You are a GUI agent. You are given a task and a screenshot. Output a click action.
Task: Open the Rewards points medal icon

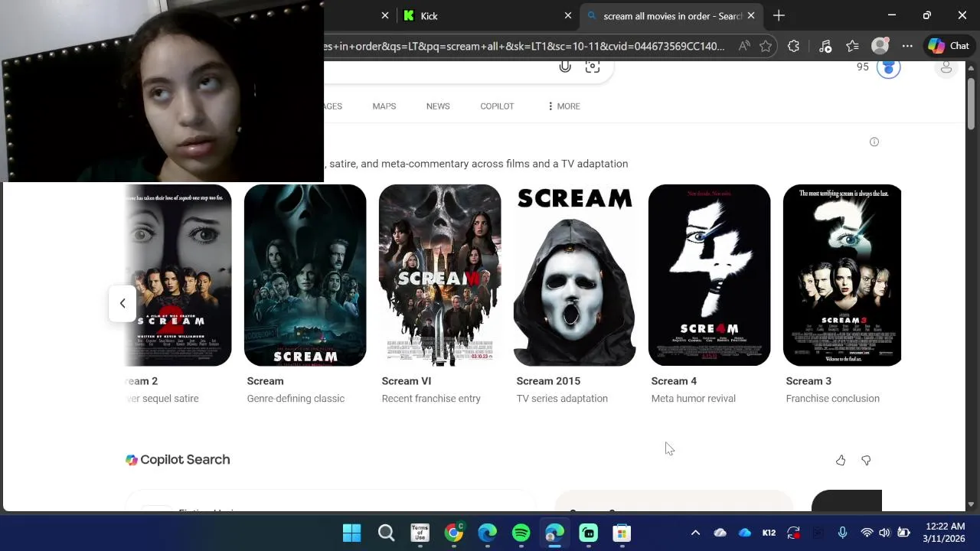888,67
